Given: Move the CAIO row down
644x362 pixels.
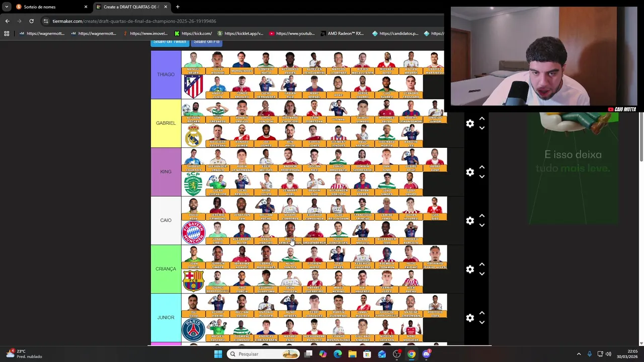Looking at the screenshot, I should [x=482, y=225].
